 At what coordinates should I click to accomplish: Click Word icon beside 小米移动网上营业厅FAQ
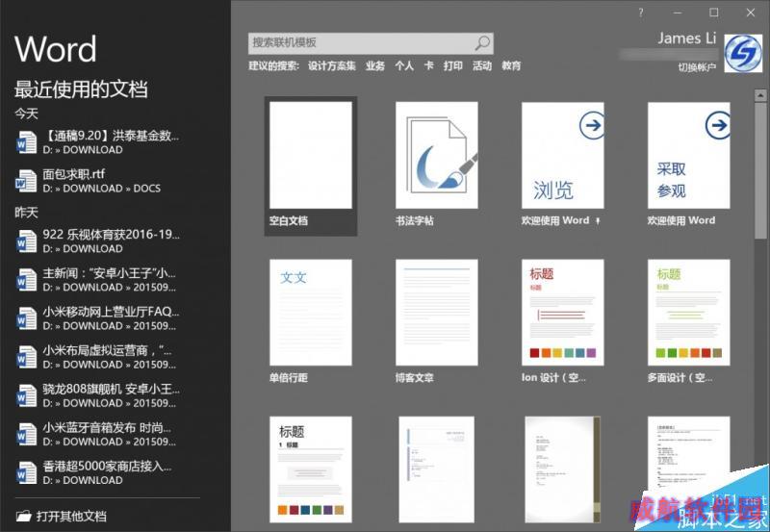tap(26, 318)
